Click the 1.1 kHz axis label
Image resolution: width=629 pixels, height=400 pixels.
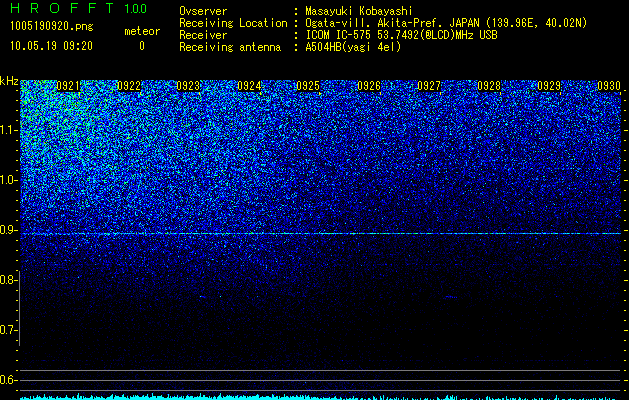[x=8, y=130]
